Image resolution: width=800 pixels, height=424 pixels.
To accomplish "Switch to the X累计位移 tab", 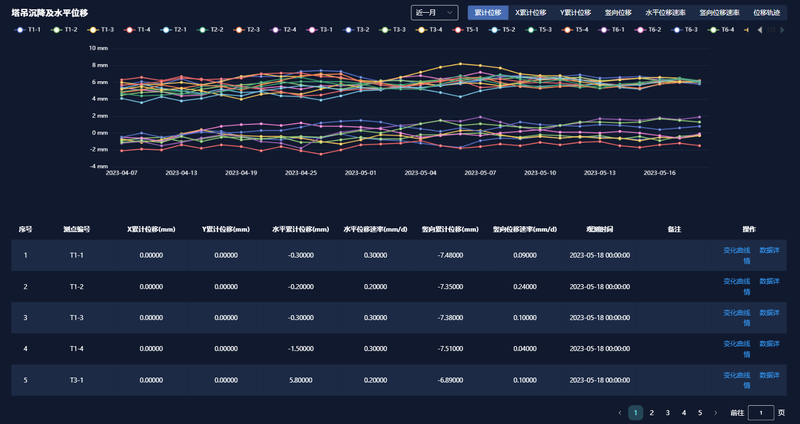I will (530, 13).
